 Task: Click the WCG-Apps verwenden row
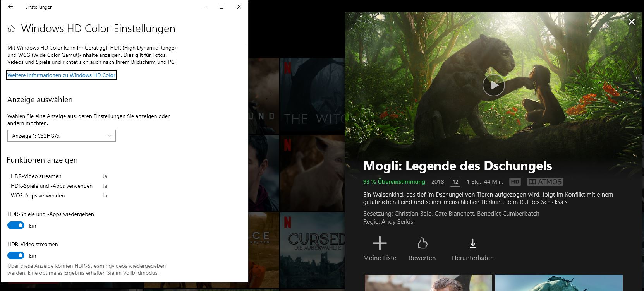click(59, 195)
